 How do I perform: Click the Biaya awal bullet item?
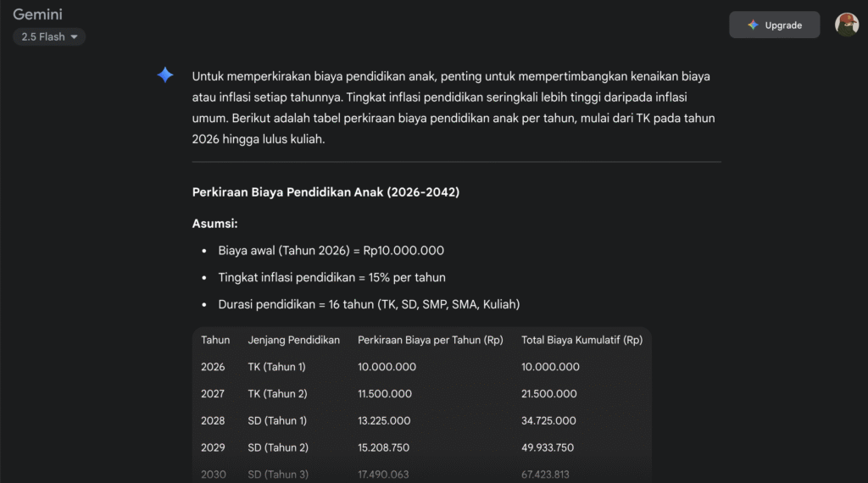click(331, 251)
